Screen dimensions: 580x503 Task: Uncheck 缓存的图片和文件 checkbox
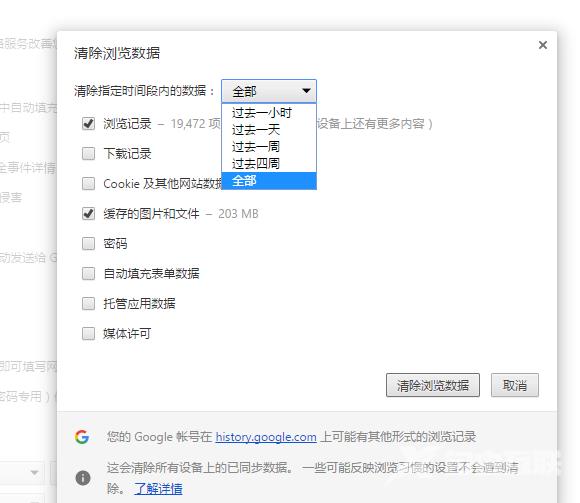(x=88, y=213)
